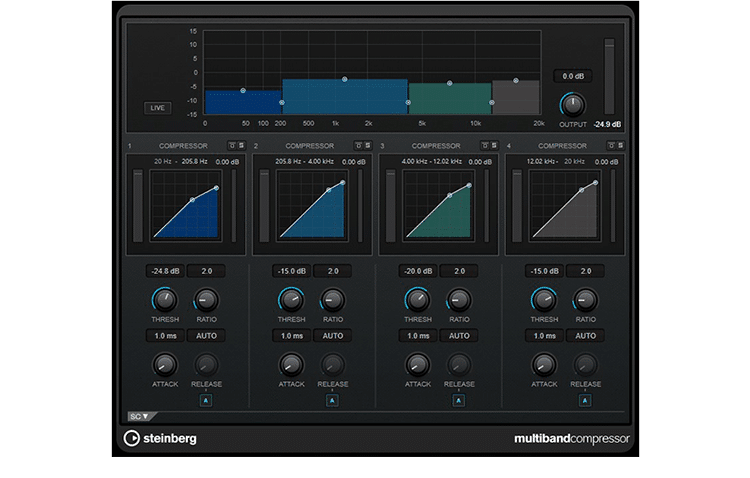Click band 1 upper frequency 205.8 Hz value
The height and width of the screenshot is (478, 750).
(194, 161)
